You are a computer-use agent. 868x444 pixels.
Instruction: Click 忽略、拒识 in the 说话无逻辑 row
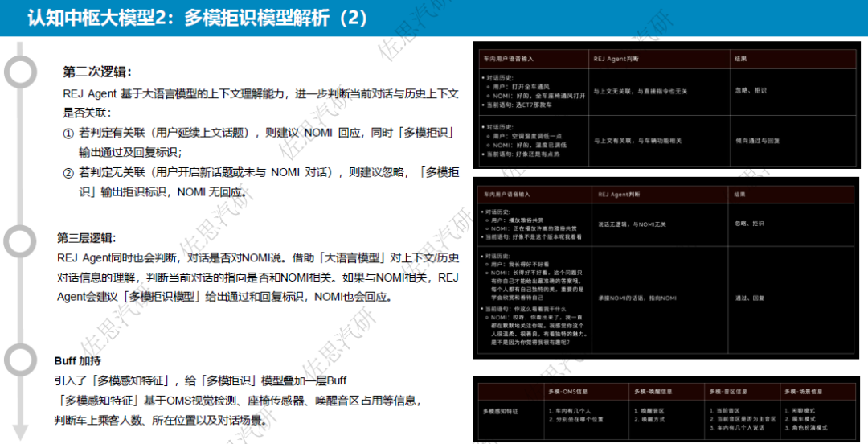pos(749,224)
